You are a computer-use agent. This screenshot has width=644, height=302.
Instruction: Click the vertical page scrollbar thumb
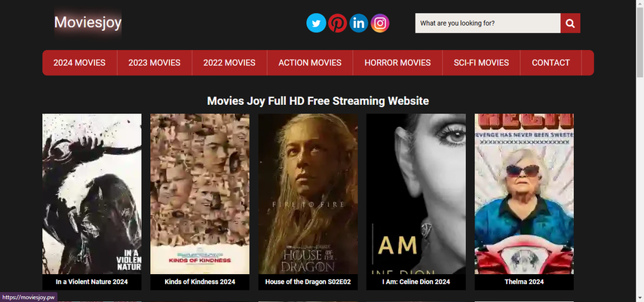(x=640, y=42)
